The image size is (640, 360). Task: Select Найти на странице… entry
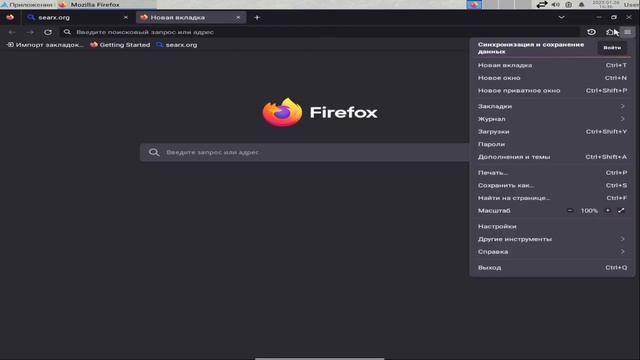coord(552,198)
